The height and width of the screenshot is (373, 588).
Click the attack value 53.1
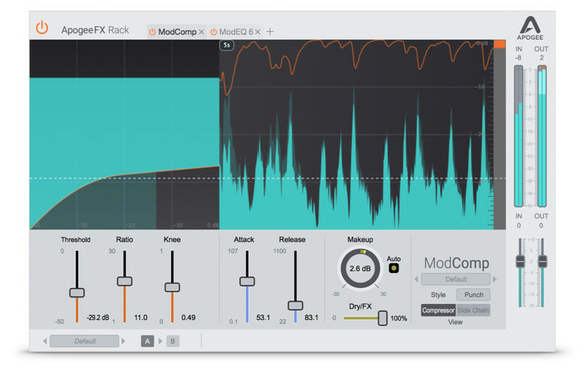(x=263, y=318)
